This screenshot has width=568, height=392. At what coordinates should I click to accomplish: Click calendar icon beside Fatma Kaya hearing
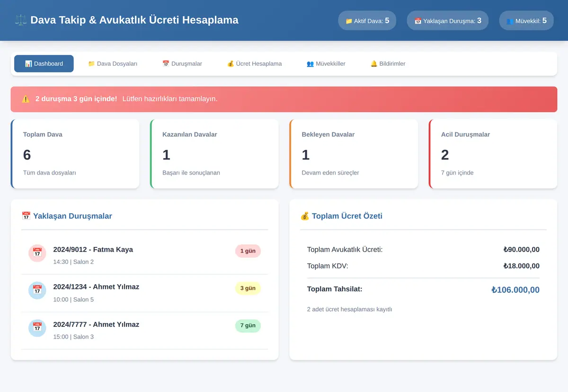coord(37,253)
